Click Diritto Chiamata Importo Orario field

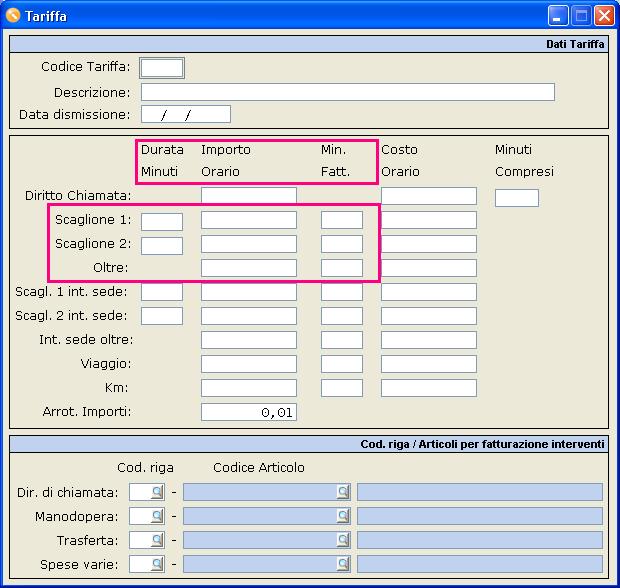(249, 196)
